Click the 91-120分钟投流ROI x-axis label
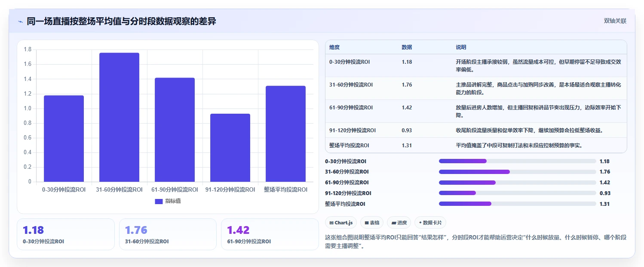This screenshot has height=267, width=644. (230, 189)
